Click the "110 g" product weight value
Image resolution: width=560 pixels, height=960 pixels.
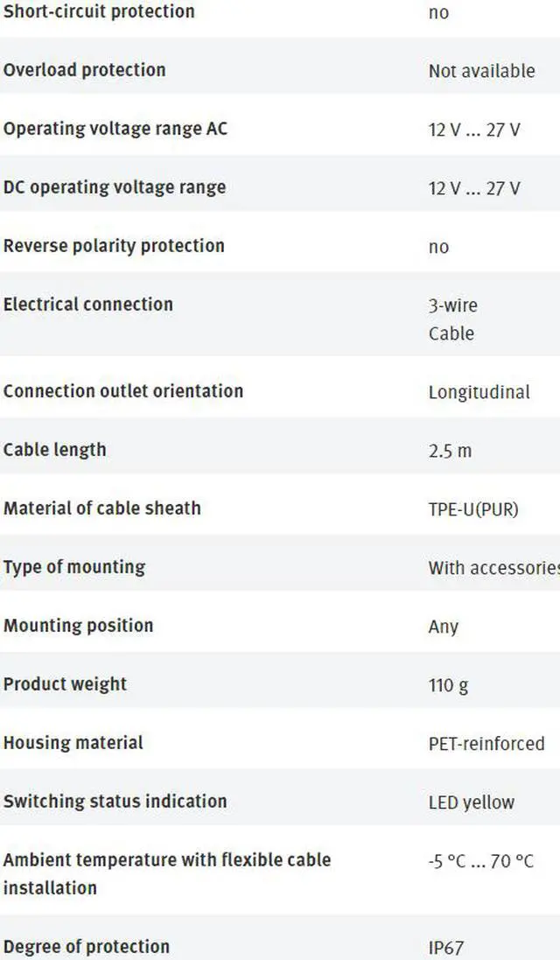point(448,685)
